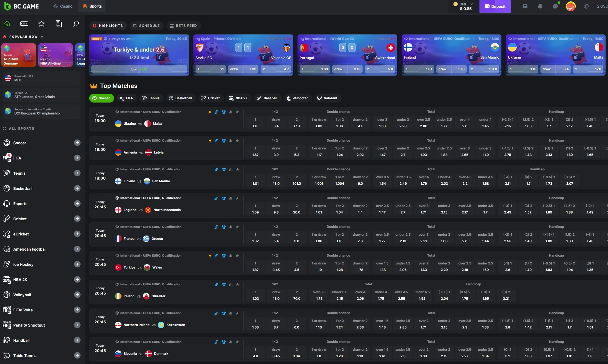Collapse the Popular Now section

coord(42,37)
